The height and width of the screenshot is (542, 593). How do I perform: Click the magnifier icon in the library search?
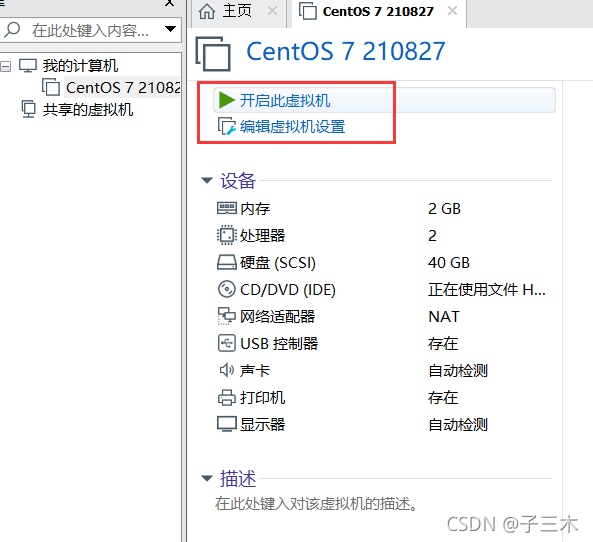[x=12, y=30]
